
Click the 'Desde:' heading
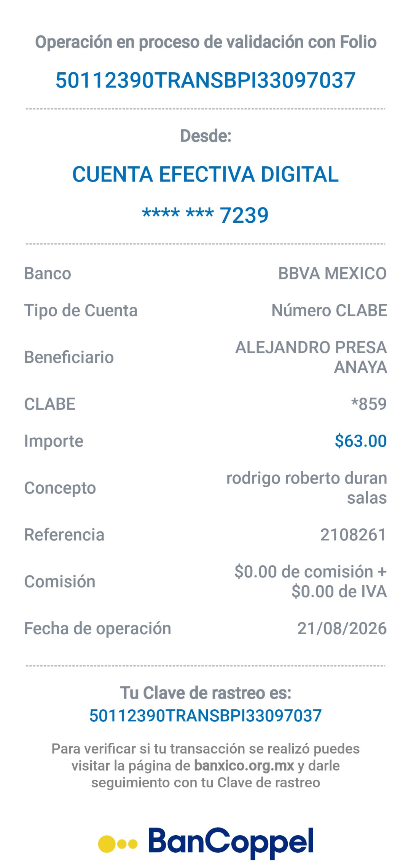pos(205,136)
